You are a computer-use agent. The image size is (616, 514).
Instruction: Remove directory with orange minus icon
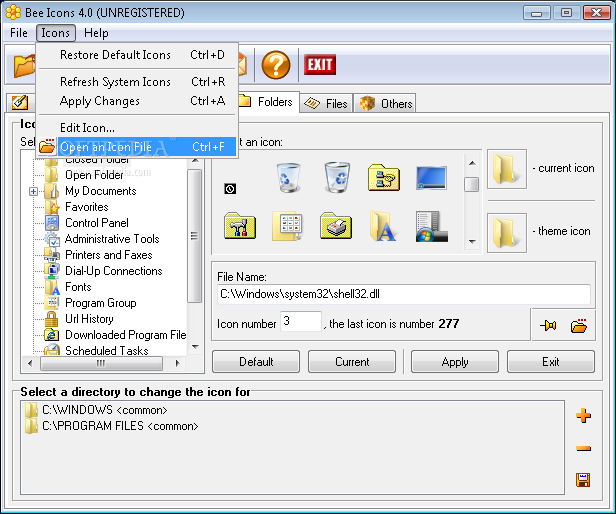pyautogui.click(x=583, y=448)
